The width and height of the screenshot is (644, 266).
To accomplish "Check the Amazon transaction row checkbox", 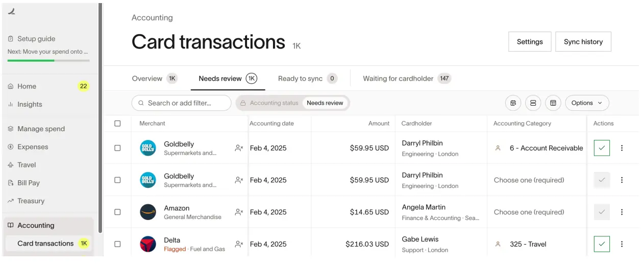I will coord(117,212).
